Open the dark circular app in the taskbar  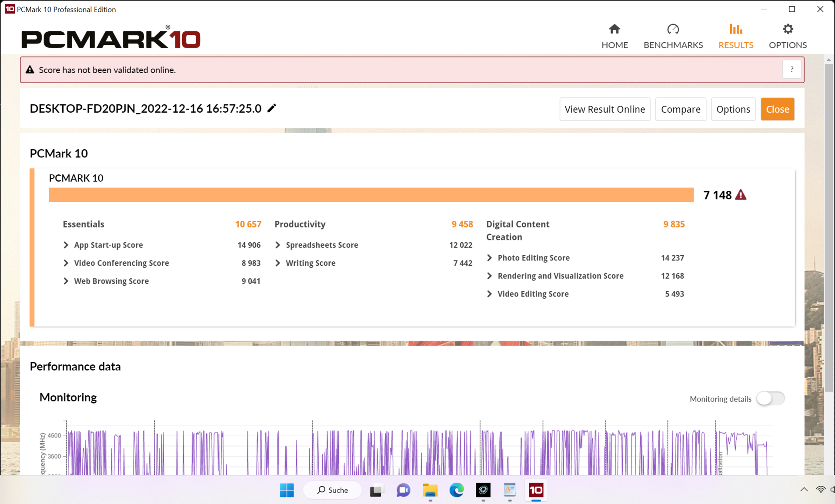[483, 490]
